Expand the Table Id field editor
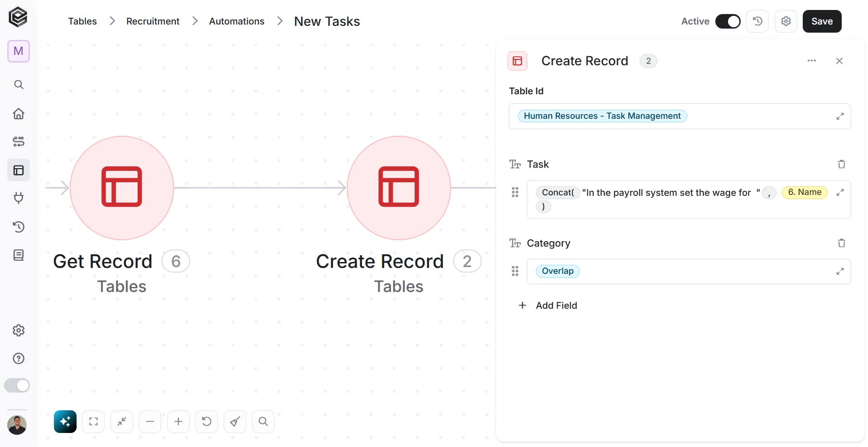868x447 pixels. point(840,116)
